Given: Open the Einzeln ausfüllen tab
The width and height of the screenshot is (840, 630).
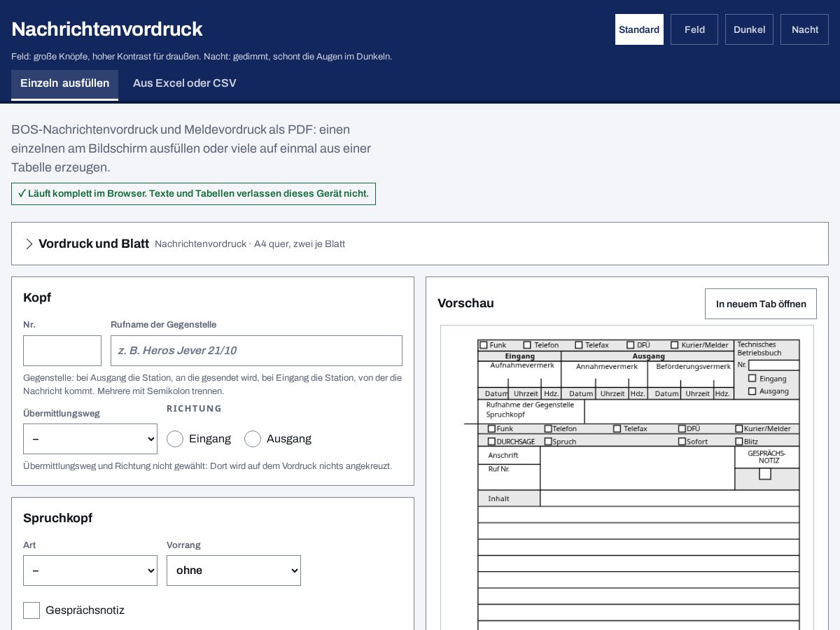Looking at the screenshot, I should 64,84.
